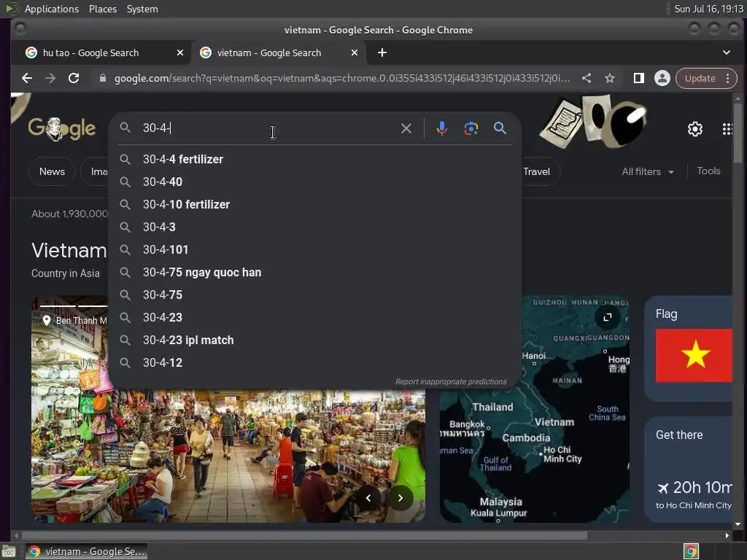Image resolution: width=747 pixels, height=560 pixels.
Task: Click Report inappropriate predictions link
Action: (451, 381)
